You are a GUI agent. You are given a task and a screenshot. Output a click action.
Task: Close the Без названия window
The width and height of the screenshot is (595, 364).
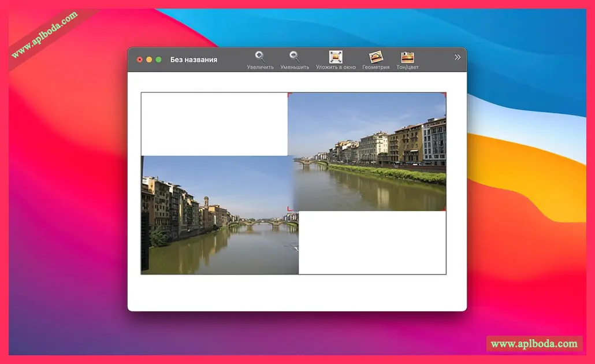(x=140, y=60)
